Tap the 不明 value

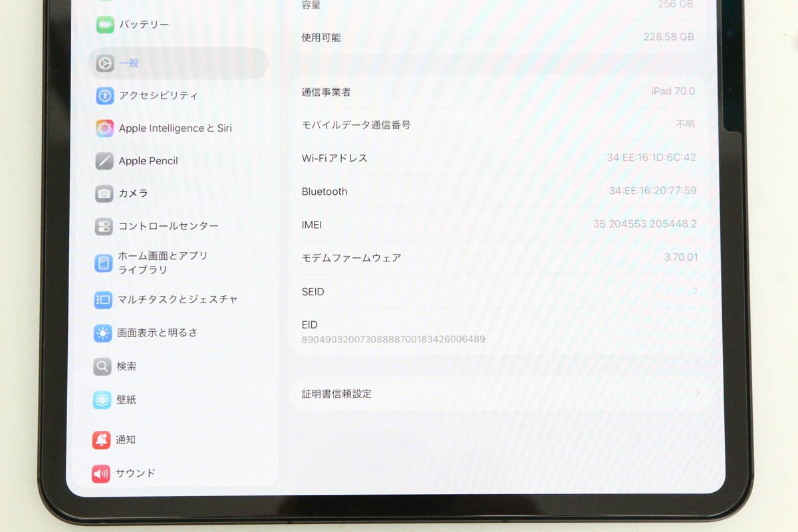pos(686,124)
